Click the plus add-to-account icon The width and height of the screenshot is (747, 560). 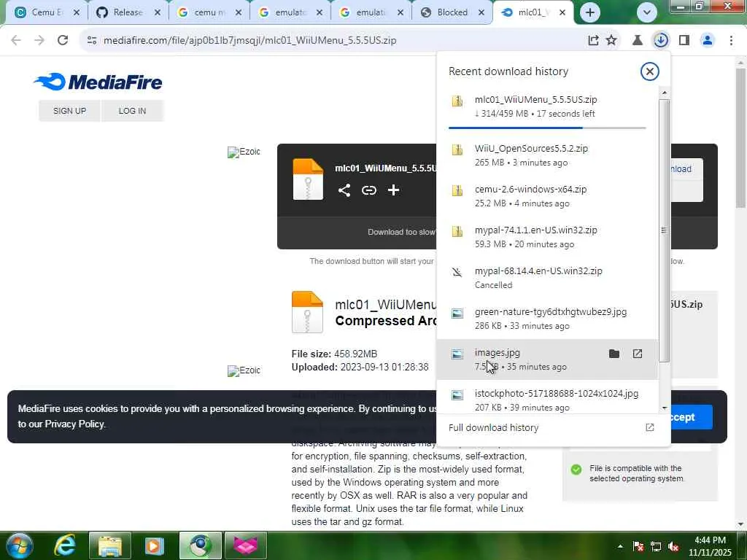click(393, 190)
